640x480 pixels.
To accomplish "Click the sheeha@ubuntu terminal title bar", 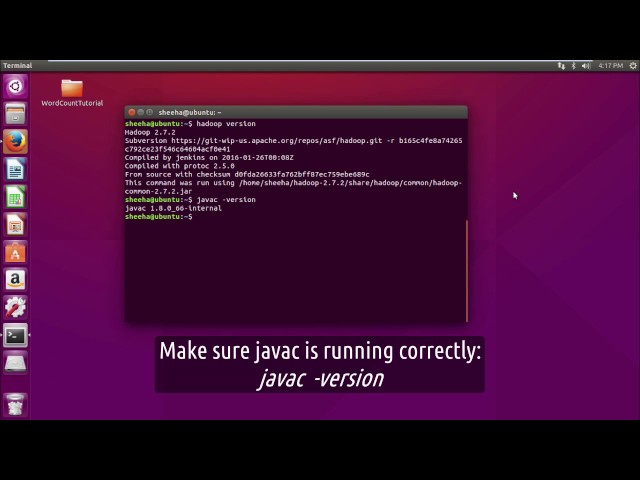I will tap(296, 112).
